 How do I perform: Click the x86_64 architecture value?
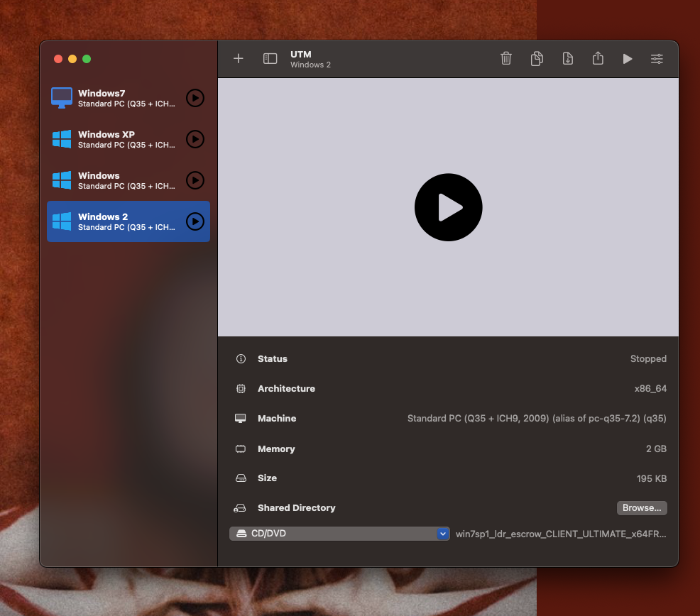[650, 389]
